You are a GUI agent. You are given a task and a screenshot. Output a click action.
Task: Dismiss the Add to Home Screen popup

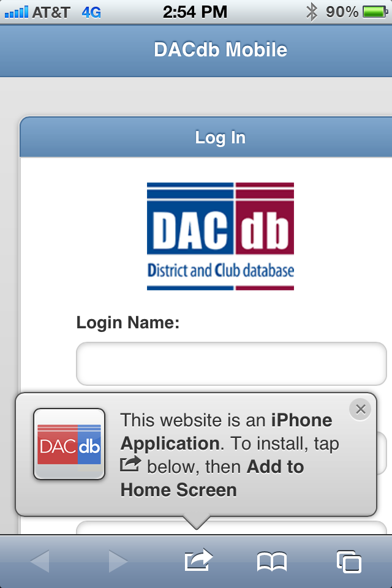tap(360, 409)
